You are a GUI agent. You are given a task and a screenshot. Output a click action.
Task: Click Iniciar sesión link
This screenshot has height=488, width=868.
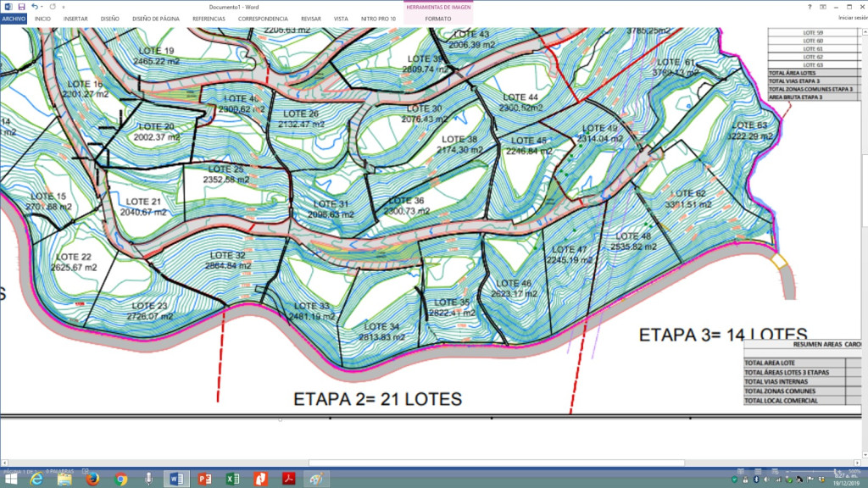[x=853, y=19]
